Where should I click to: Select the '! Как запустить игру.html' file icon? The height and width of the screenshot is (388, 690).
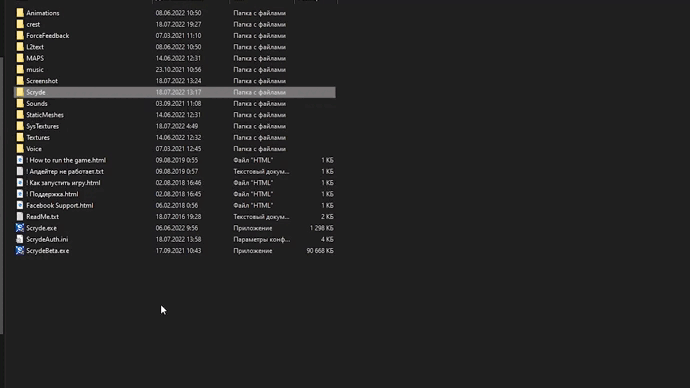coord(20,183)
